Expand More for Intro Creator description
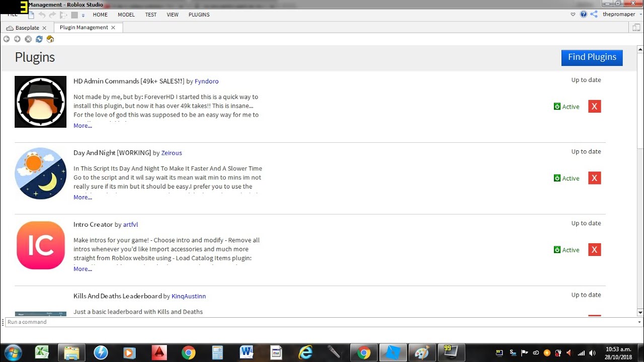 click(83, 269)
